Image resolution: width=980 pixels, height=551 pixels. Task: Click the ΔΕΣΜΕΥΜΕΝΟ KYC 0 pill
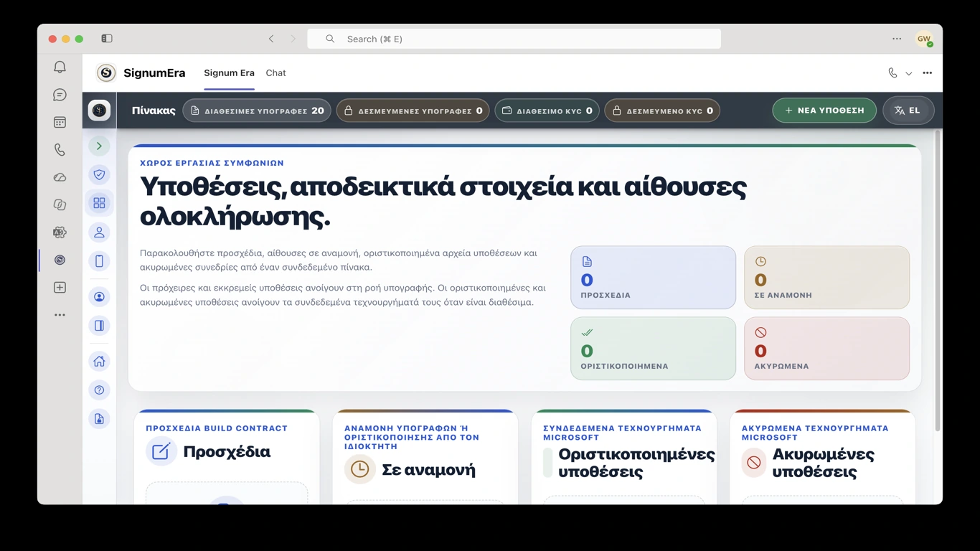click(x=662, y=110)
